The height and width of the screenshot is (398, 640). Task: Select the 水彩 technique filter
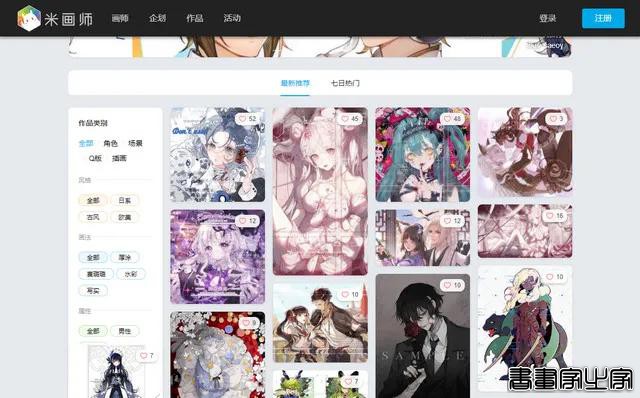pyautogui.click(x=131, y=274)
